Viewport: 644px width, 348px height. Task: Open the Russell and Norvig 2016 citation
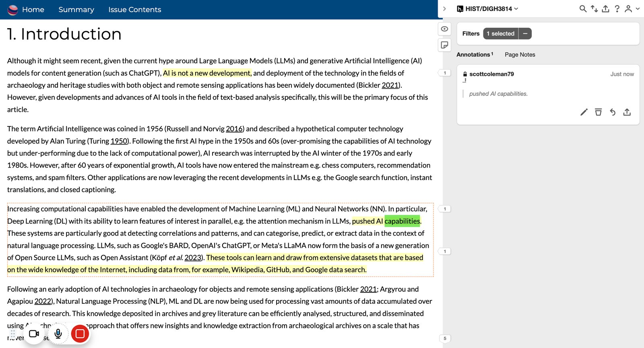coord(234,129)
